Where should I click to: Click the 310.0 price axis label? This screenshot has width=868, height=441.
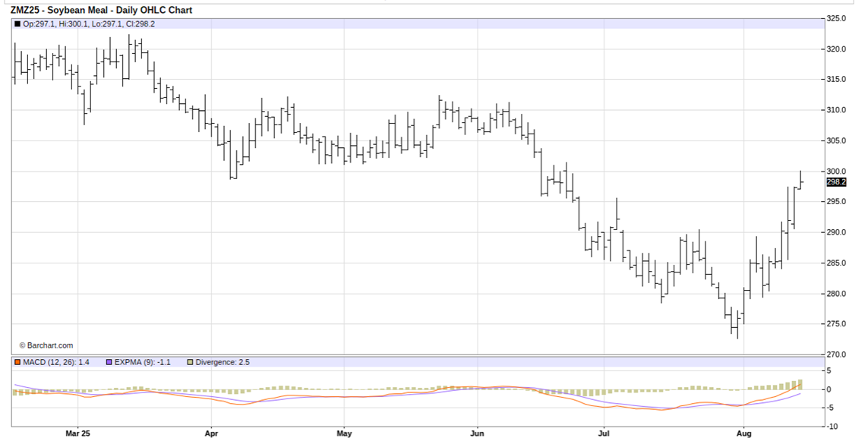pyautogui.click(x=836, y=110)
